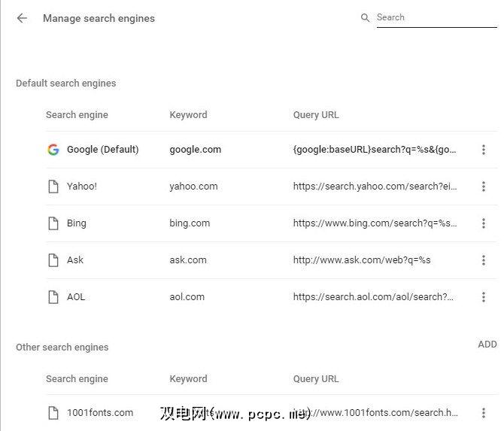The width and height of the screenshot is (504, 431).
Task: Open more actions menu for AOL
Action: (x=483, y=297)
